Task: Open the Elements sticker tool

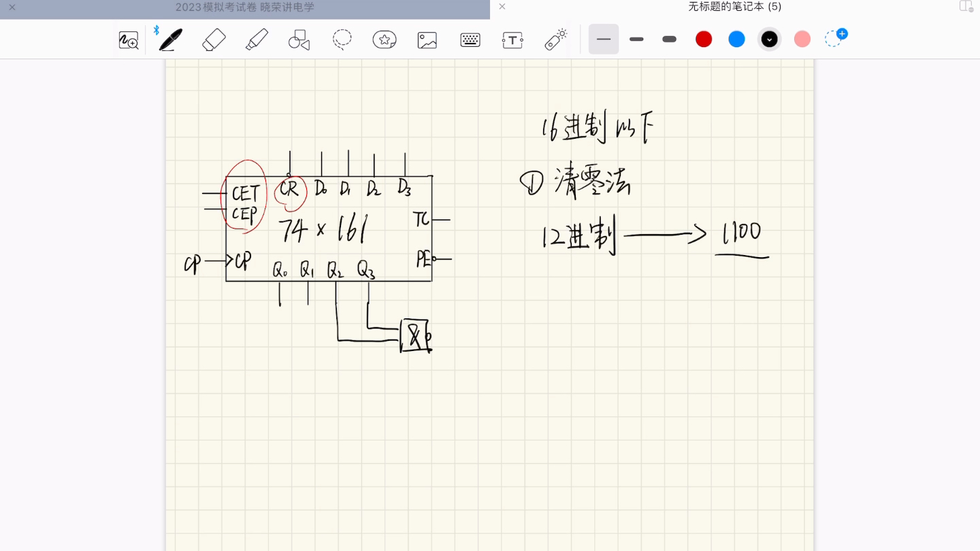Action: [385, 39]
